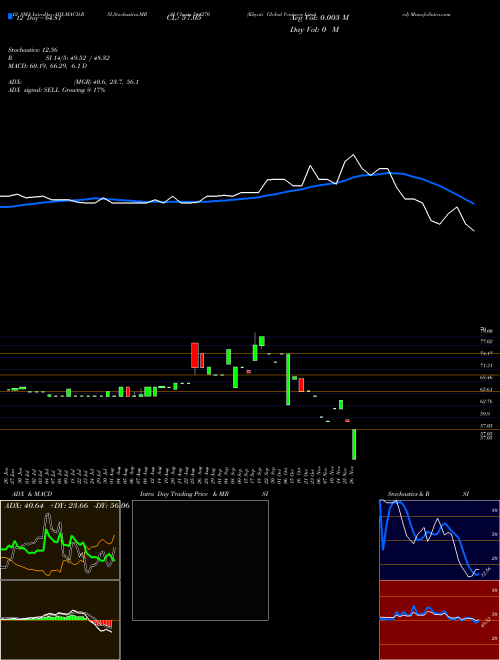Open the empty intraday trading price panel
The width and height of the screenshot is (500, 660).
(200, 560)
